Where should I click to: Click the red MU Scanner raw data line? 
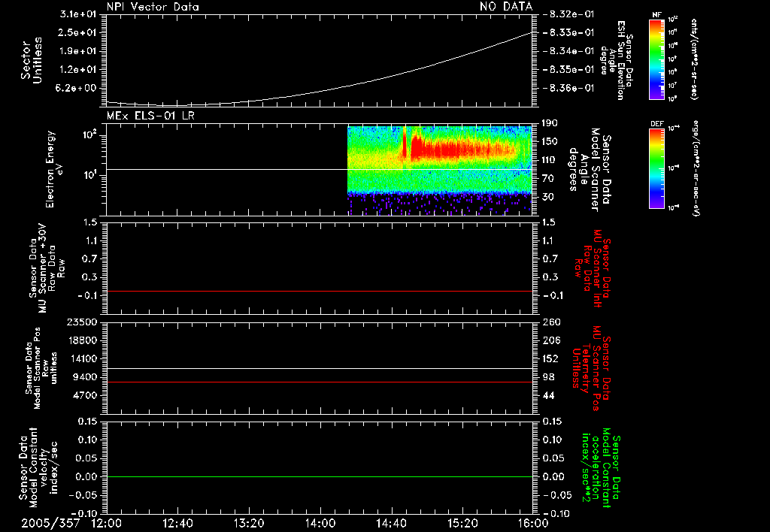tap(319, 291)
